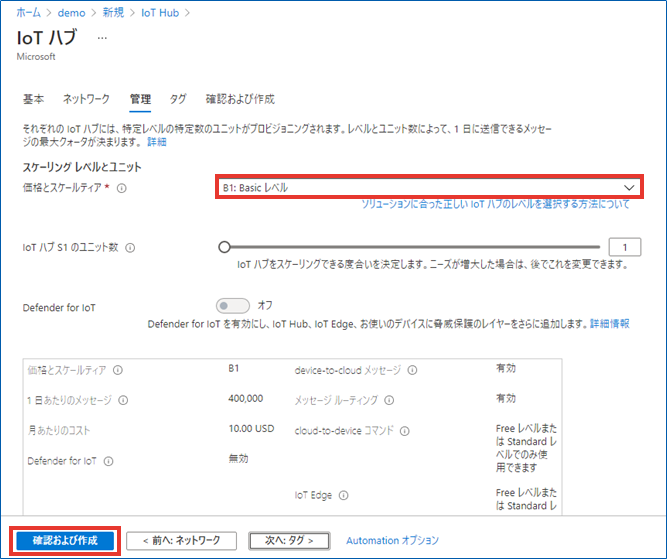Go to 新規 in breadcrumb
The width and height of the screenshot is (667, 559).
[113, 13]
